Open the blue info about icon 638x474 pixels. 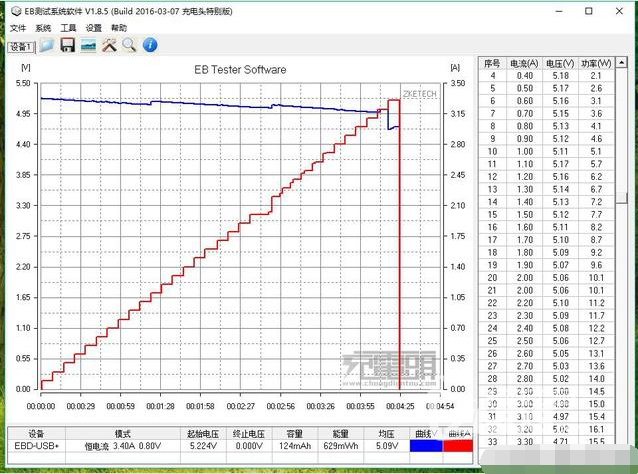coord(150,45)
